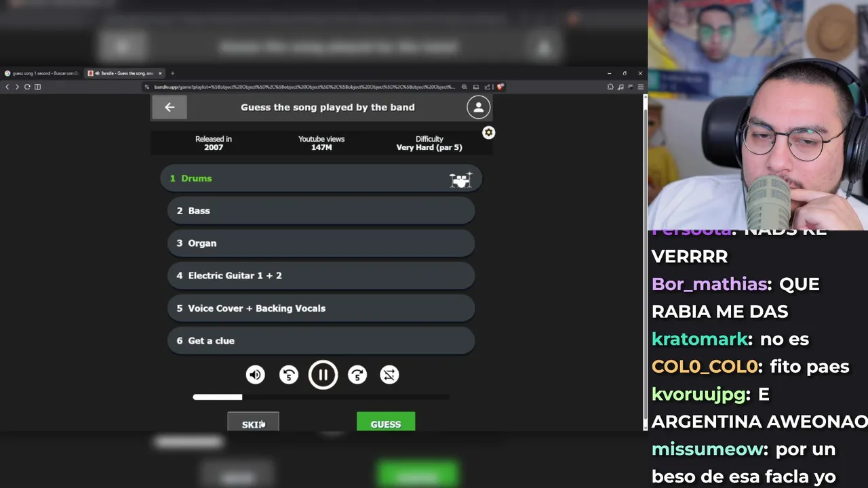Open the browser extensions puzzle icon
This screenshot has height=488, width=868.
[610, 87]
